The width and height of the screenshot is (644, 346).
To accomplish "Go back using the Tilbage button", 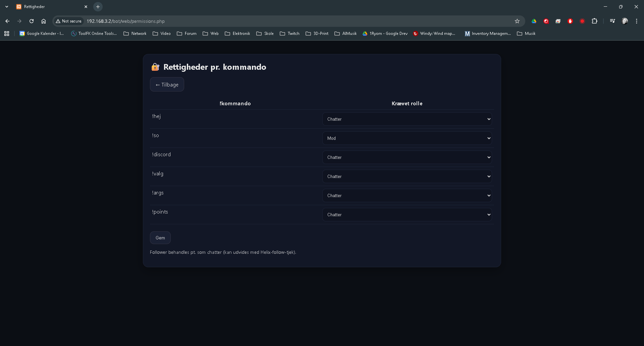I will (x=167, y=84).
